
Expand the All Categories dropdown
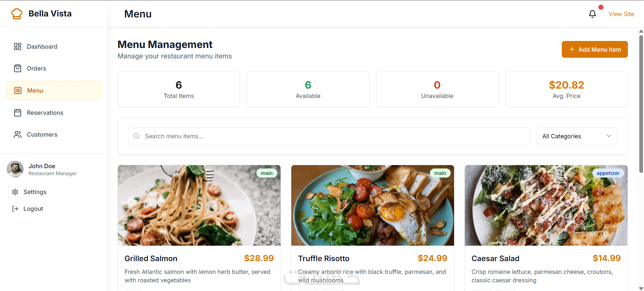click(577, 136)
